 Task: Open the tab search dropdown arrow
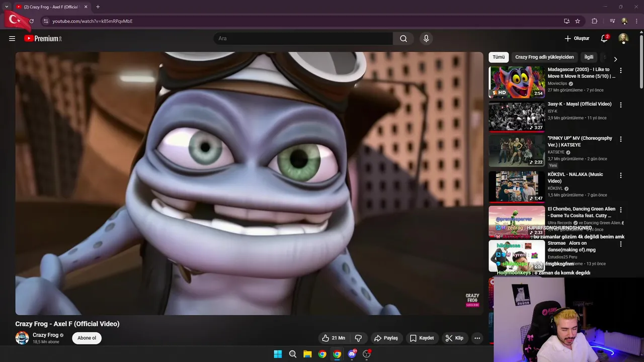point(7,7)
